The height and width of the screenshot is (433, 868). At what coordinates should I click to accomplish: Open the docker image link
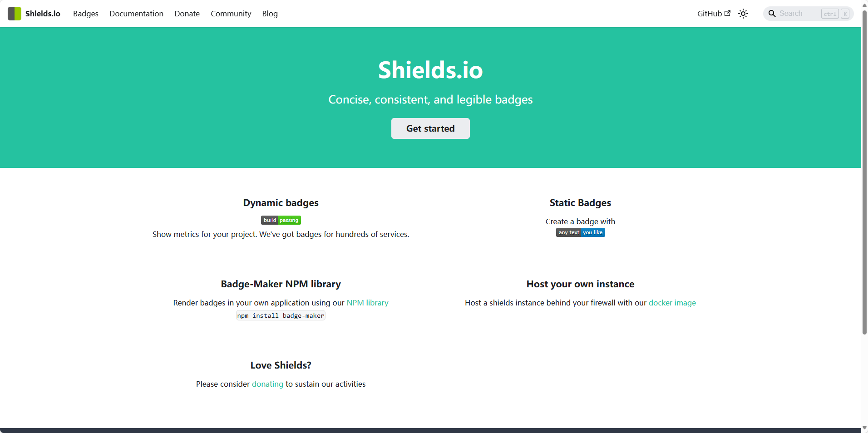pyautogui.click(x=672, y=303)
